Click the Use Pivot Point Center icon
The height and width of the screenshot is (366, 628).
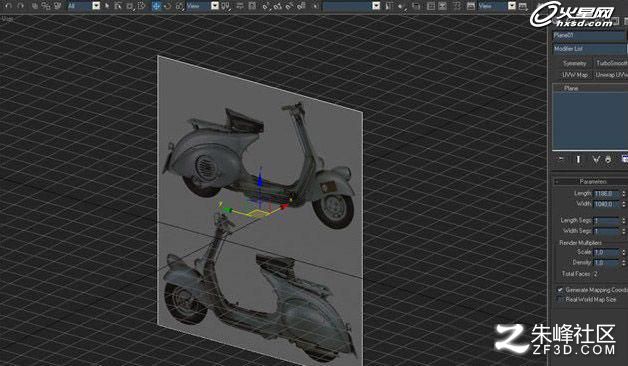tap(226, 6)
